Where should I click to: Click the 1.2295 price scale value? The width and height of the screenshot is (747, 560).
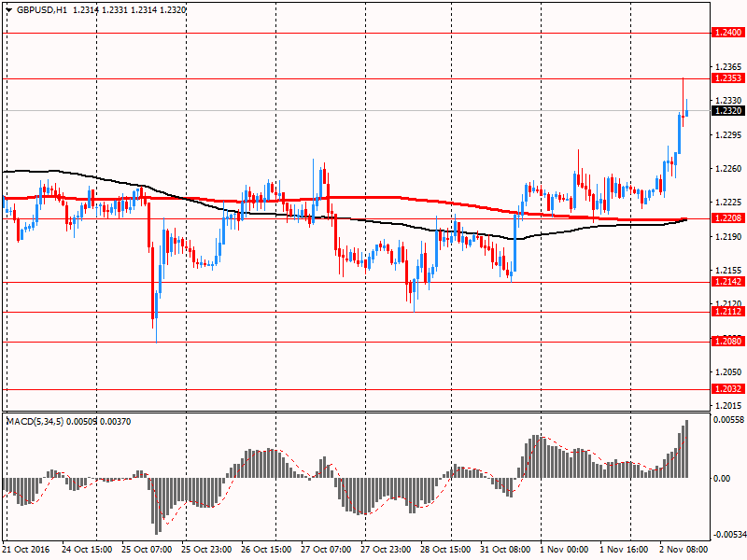[728, 134]
